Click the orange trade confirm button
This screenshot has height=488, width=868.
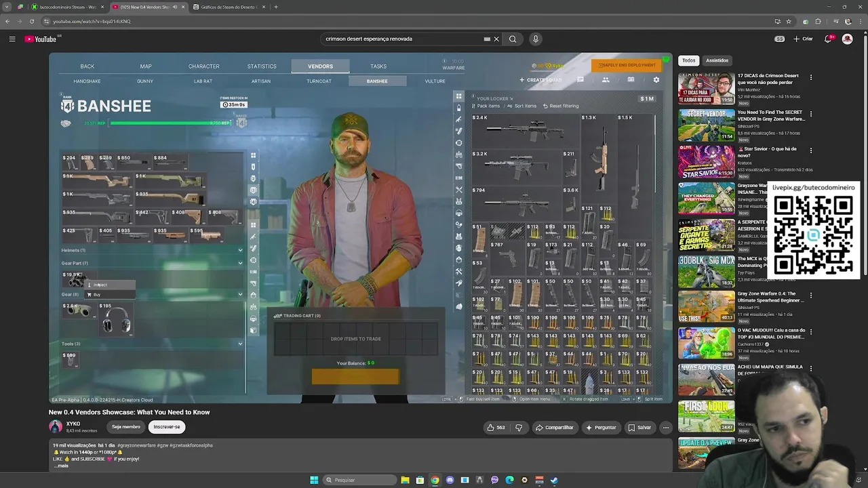[x=355, y=377]
